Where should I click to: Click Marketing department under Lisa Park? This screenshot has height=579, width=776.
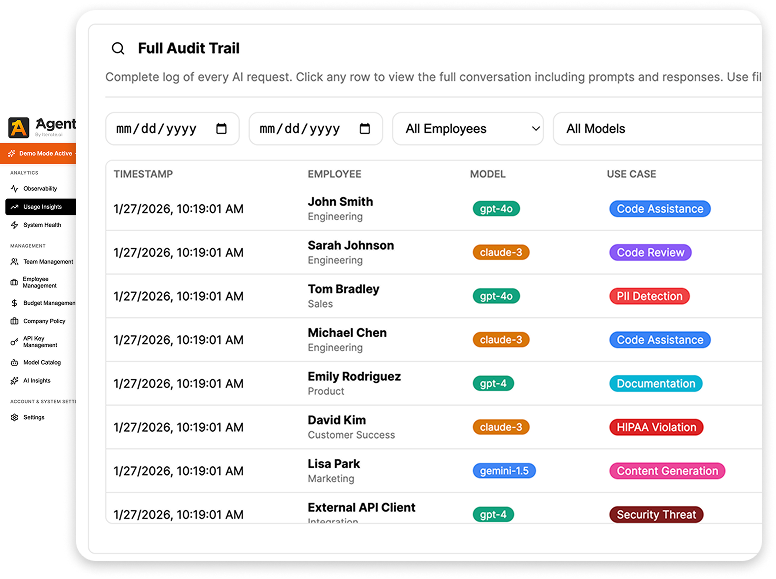(331, 479)
